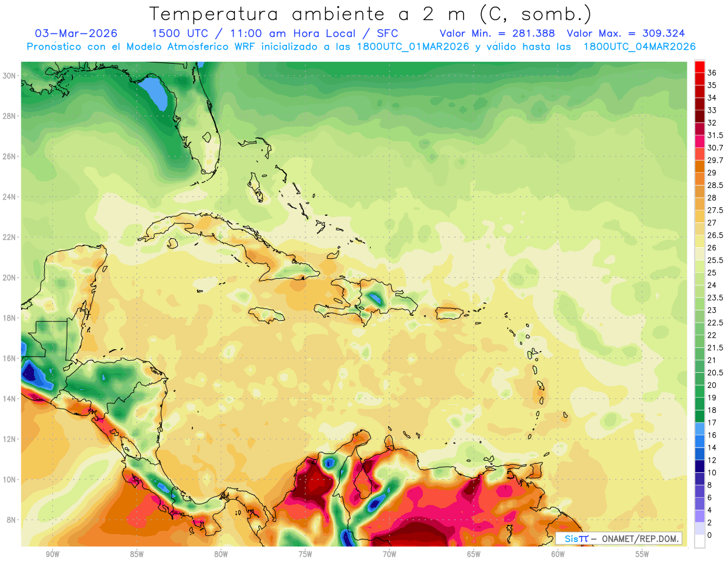Click the legend value '33'
728x562 pixels.
pos(712,110)
